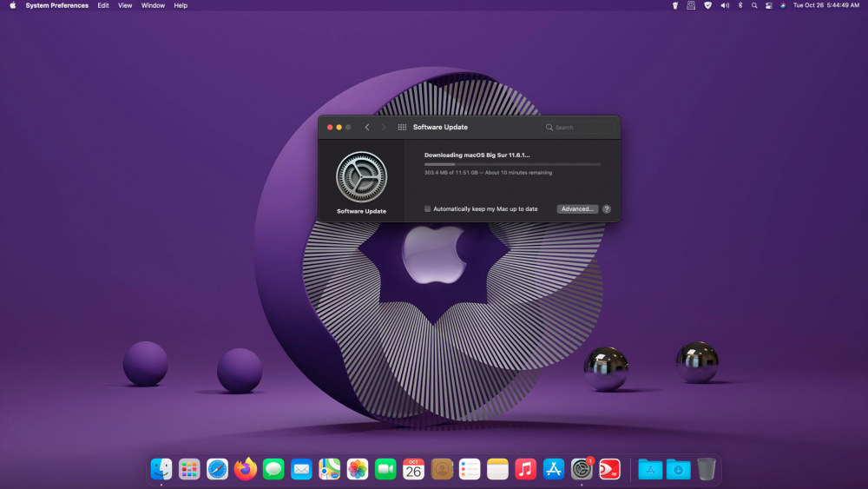Open the Apple menu
Screen dimensions: 868x489
[13, 5]
